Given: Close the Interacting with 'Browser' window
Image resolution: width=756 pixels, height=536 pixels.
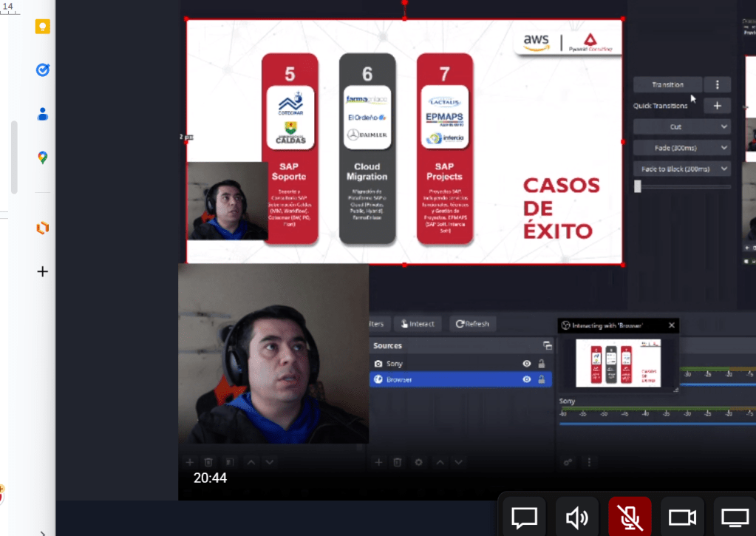Looking at the screenshot, I should (672, 325).
